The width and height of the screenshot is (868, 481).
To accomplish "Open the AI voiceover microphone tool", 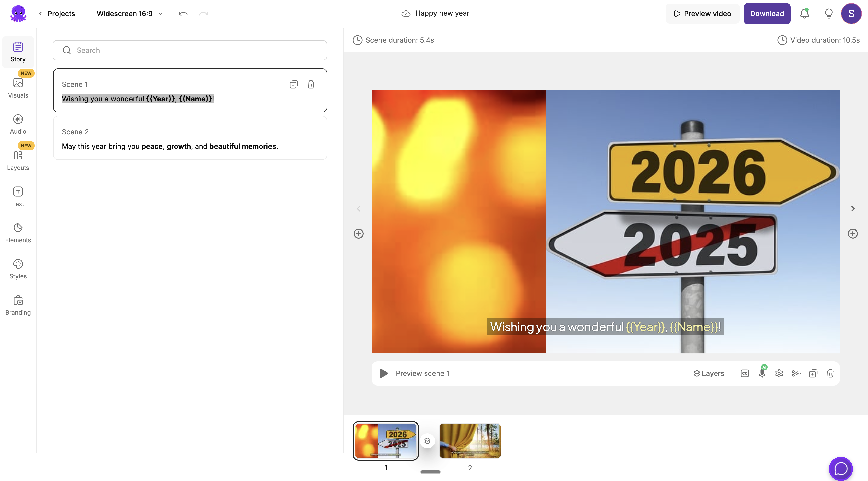I will tap(762, 373).
